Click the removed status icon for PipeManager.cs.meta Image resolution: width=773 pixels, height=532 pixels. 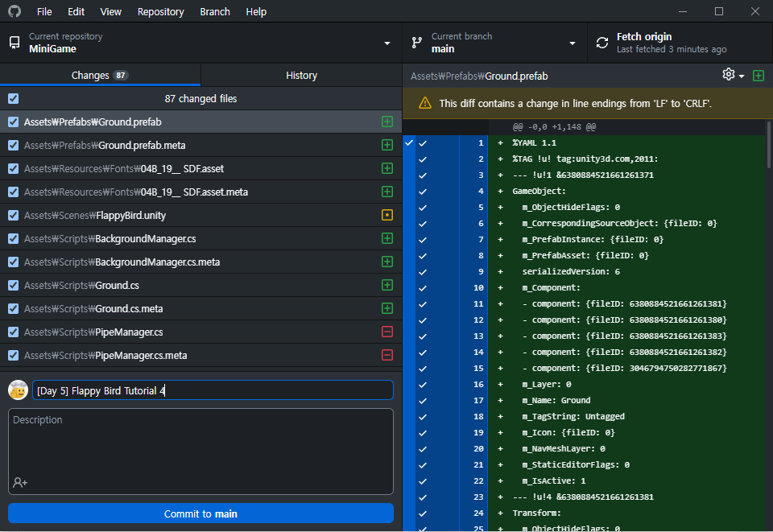coord(387,355)
